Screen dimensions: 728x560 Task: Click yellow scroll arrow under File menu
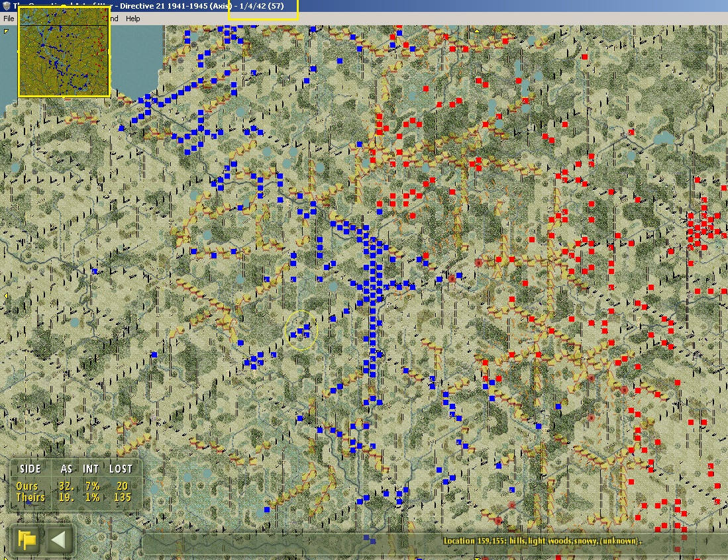pyautogui.click(x=6, y=32)
